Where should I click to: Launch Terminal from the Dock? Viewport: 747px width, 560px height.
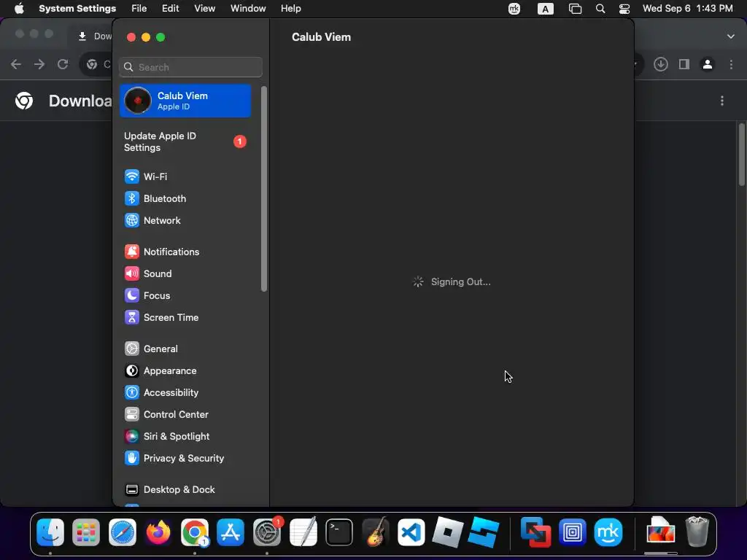click(x=339, y=532)
